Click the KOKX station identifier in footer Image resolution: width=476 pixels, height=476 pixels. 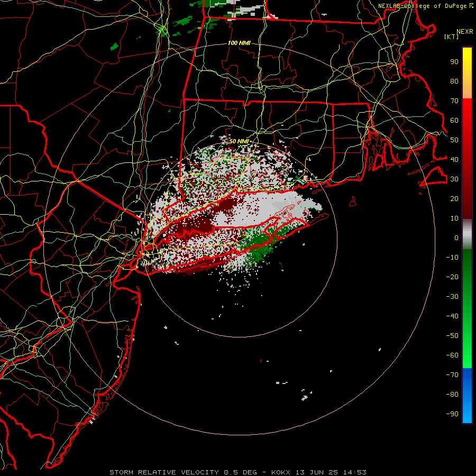281,472
